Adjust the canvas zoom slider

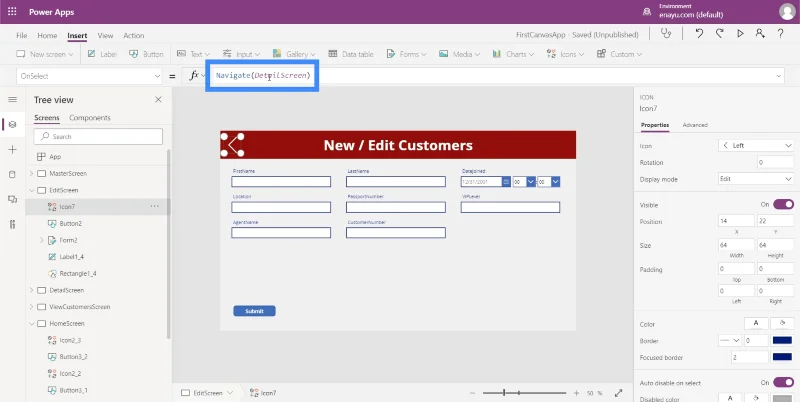[x=524, y=393]
